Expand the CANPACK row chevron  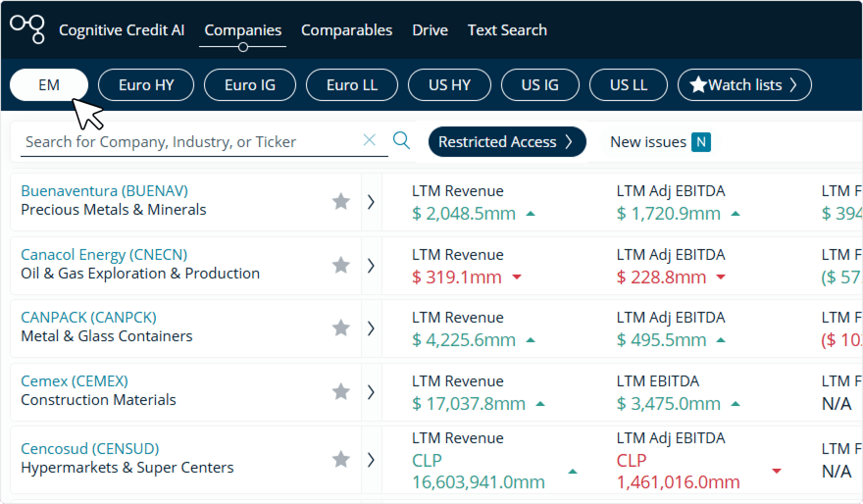click(371, 328)
